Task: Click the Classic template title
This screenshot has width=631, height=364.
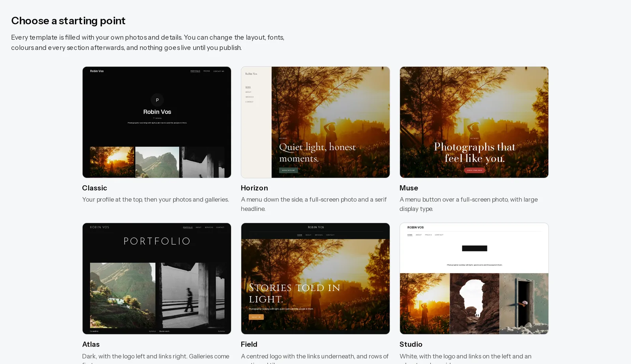Action: point(95,188)
